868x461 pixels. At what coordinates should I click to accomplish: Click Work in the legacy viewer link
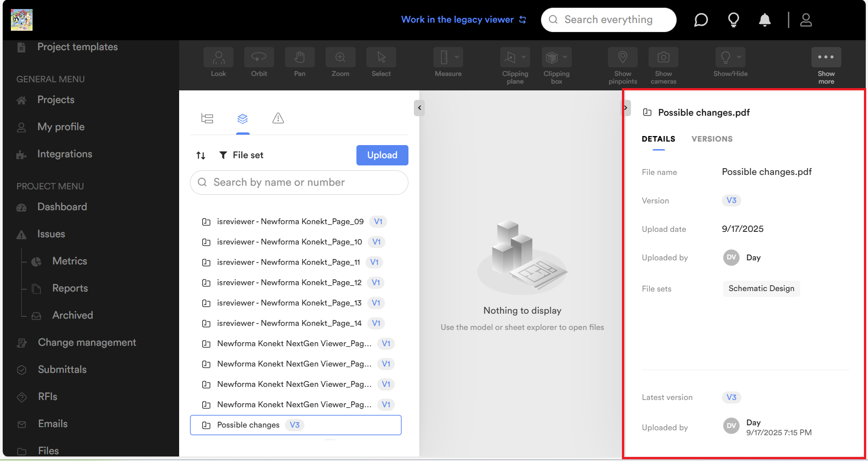pos(464,19)
